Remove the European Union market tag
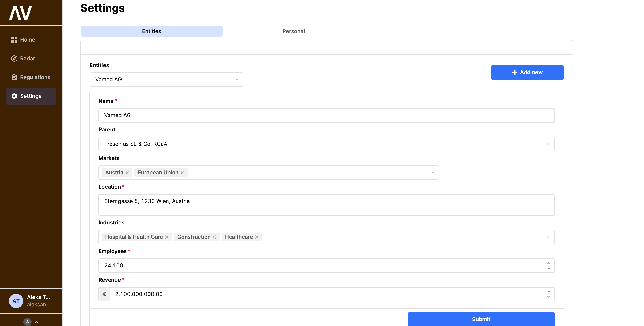Image resolution: width=644 pixels, height=326 pixels. pyautogui.click(x=182, y=172)
